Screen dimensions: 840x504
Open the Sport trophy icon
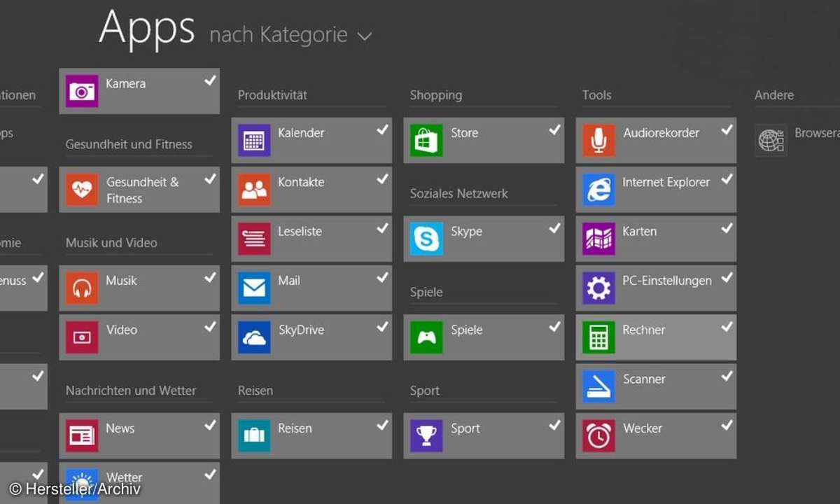426,436
